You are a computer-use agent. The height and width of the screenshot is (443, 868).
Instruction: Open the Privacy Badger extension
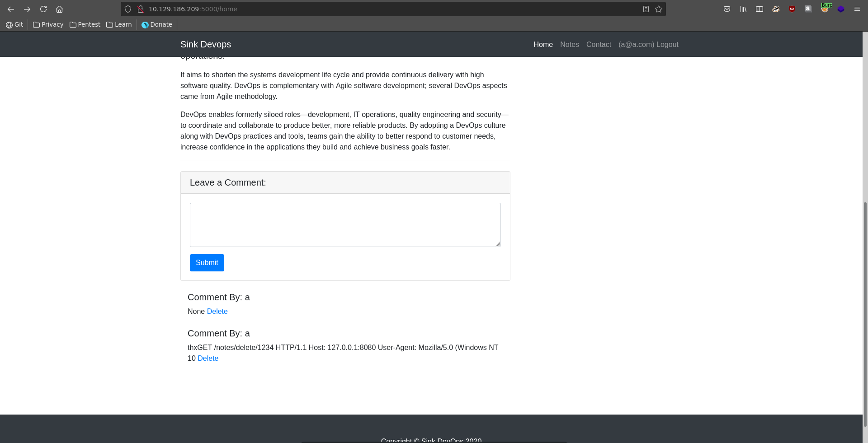[776, 9]
